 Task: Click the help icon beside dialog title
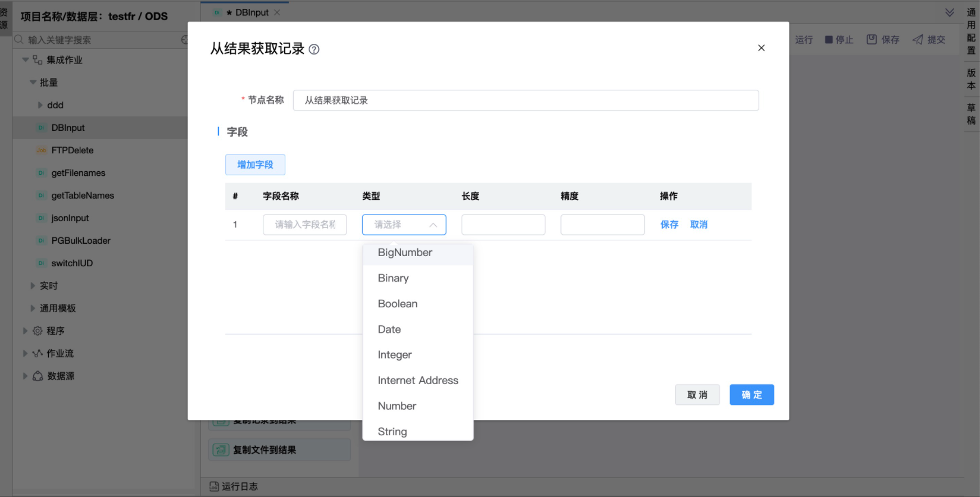[x=314, y=49]
